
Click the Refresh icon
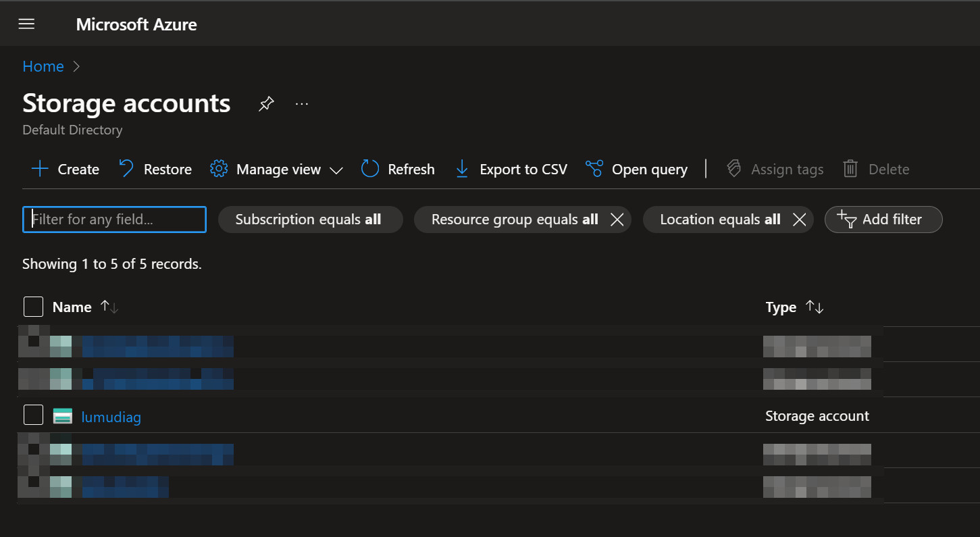[370, 169]
